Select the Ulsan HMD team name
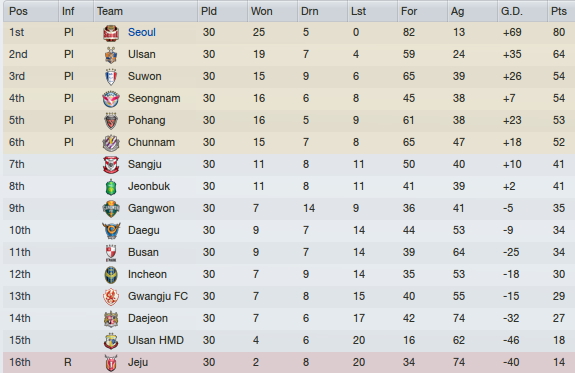 [x=155, y=340]
